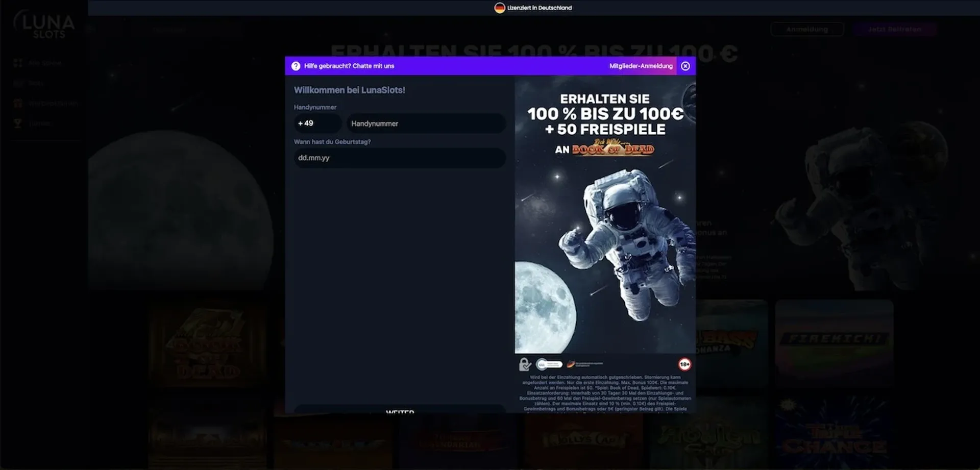Open Slots in the sidebar
Image resolution: width=980 pixels, height=470 pixels.
click(x=29, y=83)
